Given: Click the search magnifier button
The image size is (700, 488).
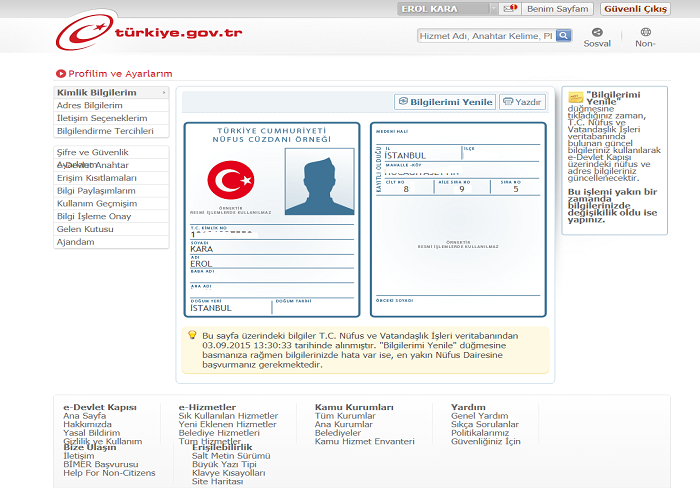Looking at the screenshot, I should coord(564,35).
